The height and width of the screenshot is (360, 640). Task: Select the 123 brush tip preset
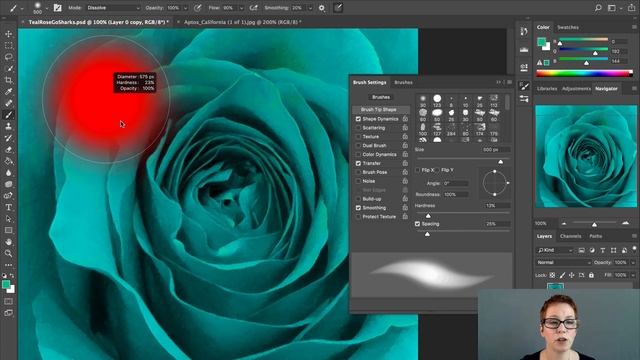click(437, 100)
